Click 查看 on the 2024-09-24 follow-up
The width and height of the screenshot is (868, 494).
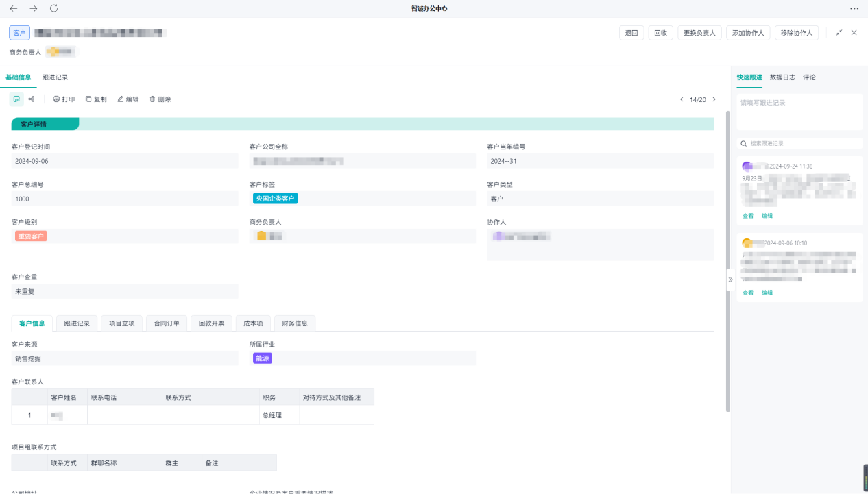(x=748, y=216)
